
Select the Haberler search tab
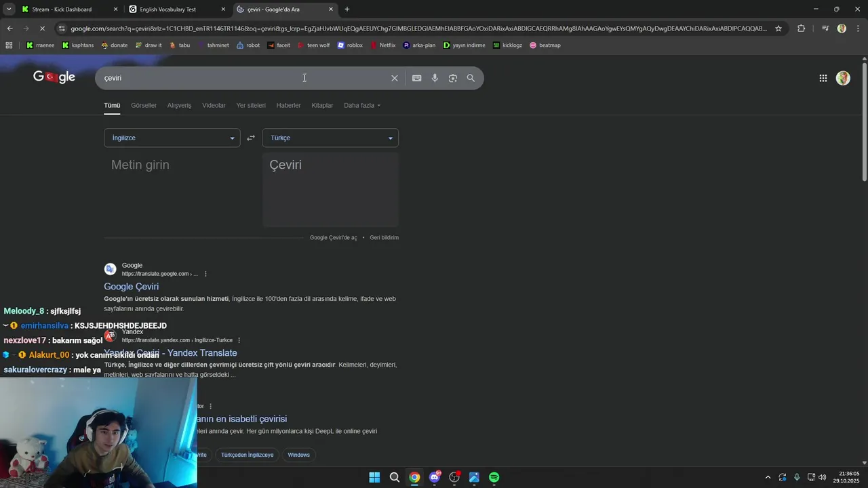tap(288, 105)
